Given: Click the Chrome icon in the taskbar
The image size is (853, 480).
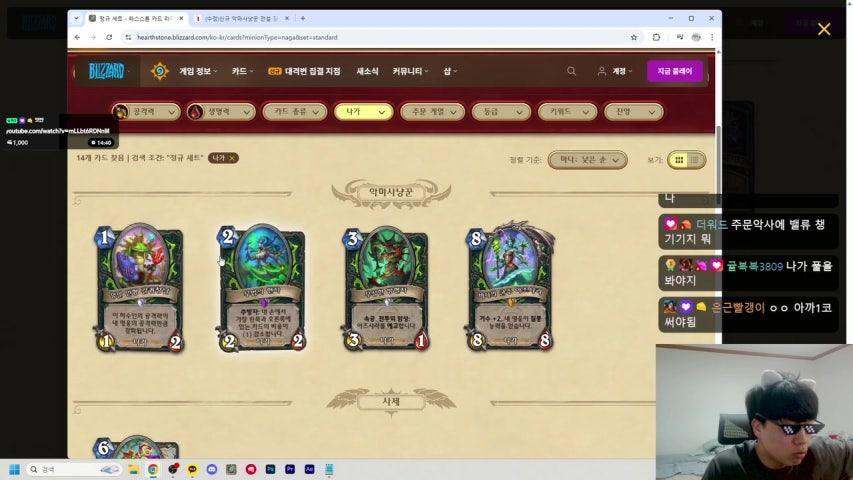Looking at the screenshot, I should point(153,469).
